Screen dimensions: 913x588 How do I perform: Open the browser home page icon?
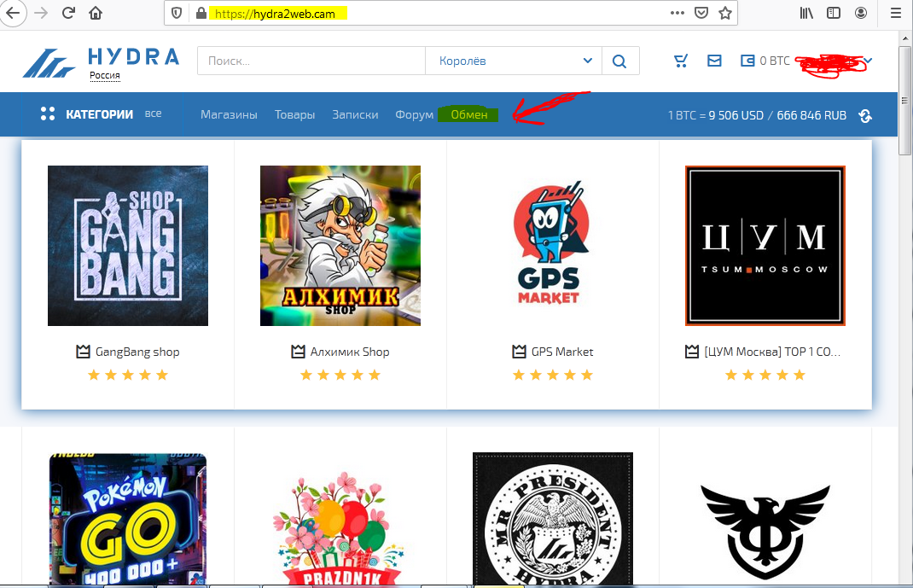point(96,13)
